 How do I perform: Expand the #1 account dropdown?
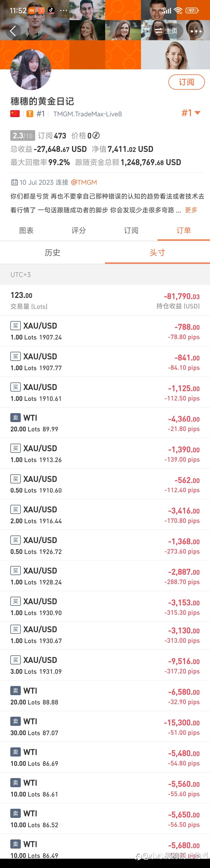pos(191,113)
